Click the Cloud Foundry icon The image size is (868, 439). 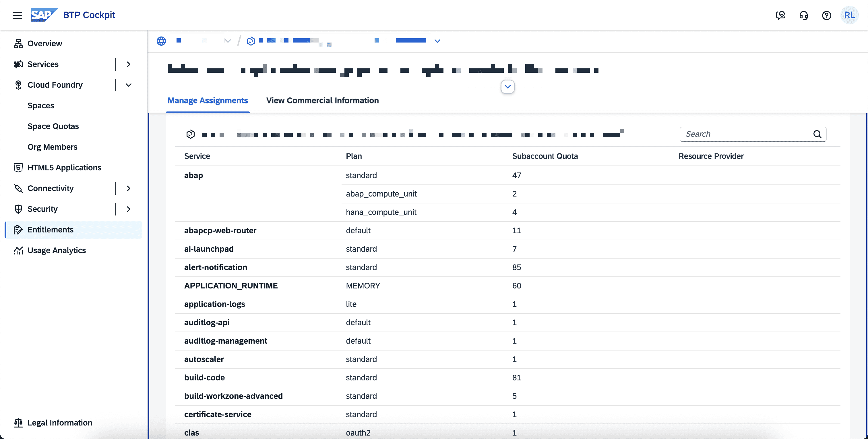[18, 85]
